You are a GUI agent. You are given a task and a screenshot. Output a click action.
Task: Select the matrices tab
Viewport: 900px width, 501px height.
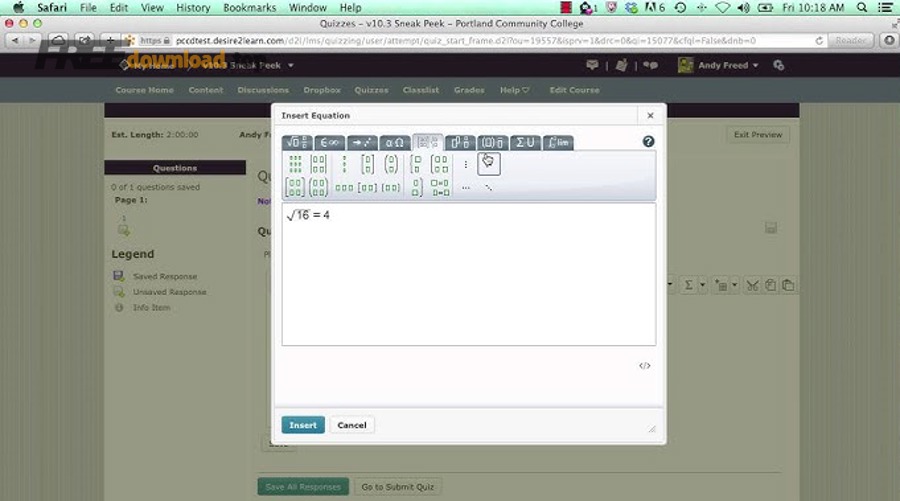coord(428,142)
